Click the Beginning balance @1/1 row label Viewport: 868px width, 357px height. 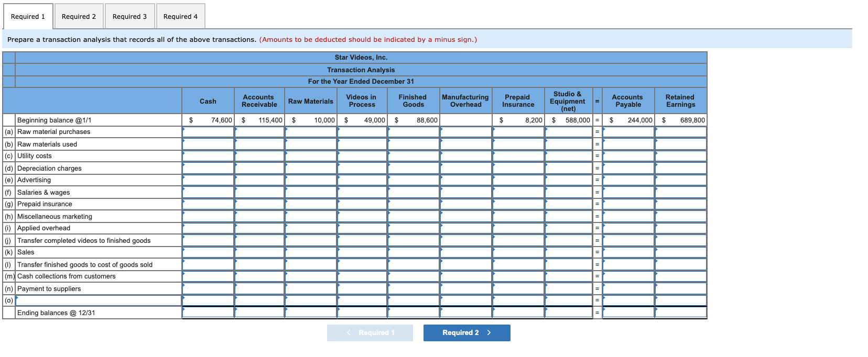(x=54, y=120)
